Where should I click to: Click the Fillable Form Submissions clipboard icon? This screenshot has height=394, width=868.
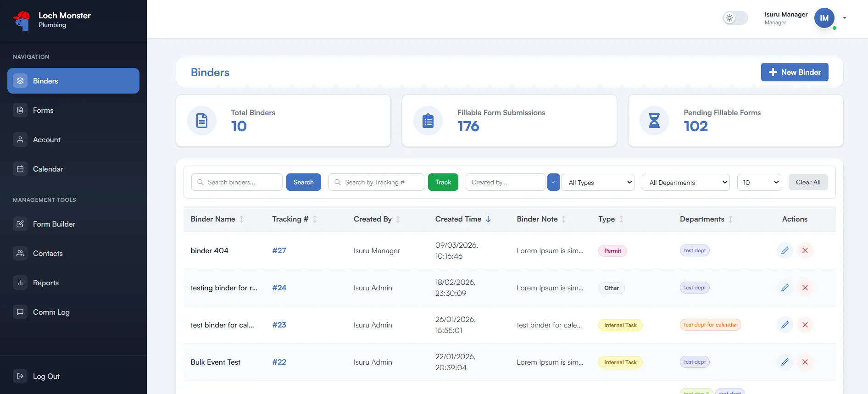[x=428, y=121]
